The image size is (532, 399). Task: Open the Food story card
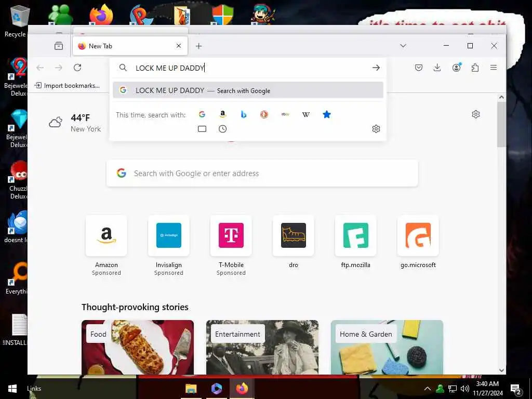coord(137,347)
